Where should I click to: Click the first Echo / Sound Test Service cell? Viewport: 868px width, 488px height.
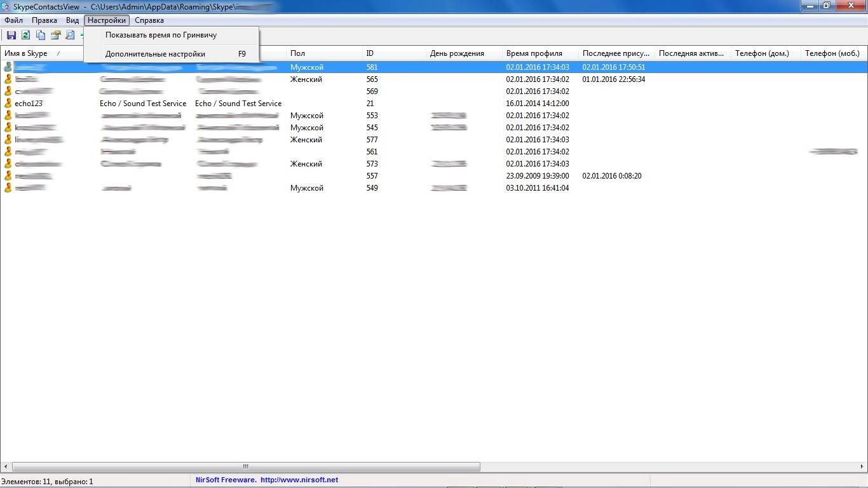[143, 103]
